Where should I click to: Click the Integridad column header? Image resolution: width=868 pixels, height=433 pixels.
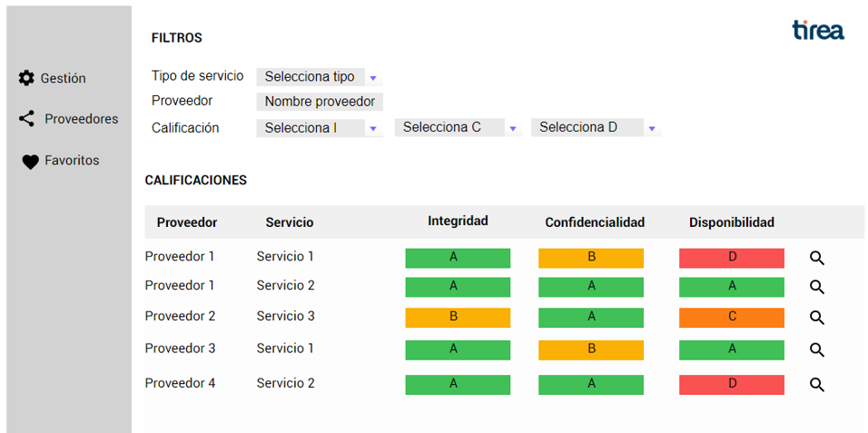458,221
